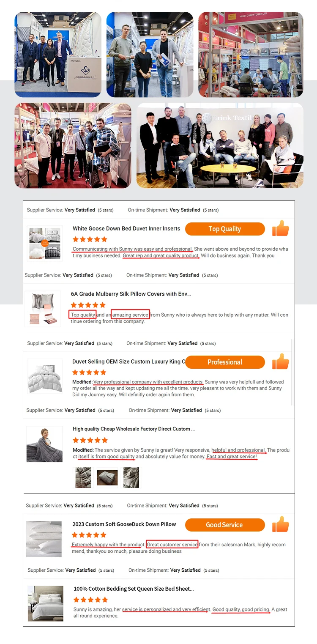This screenshot has height=644, width=317.
Task: Click star rating under Cotton Bedding Set review
Action: [91, 600]
